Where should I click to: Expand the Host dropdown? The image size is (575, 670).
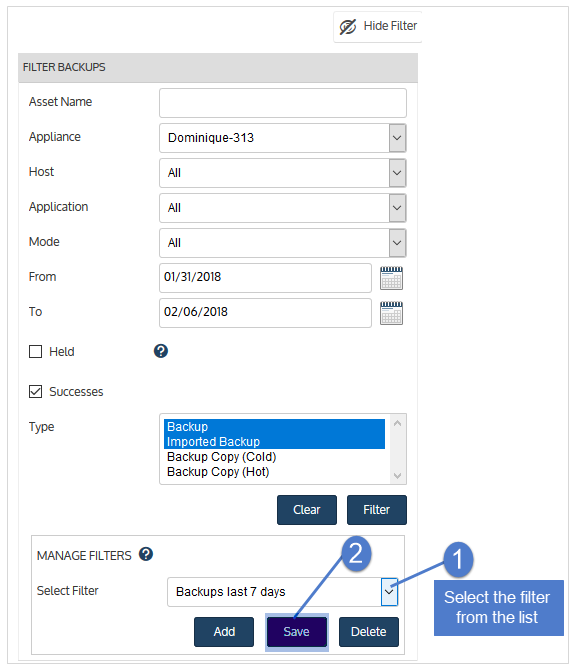click(397, 173)
